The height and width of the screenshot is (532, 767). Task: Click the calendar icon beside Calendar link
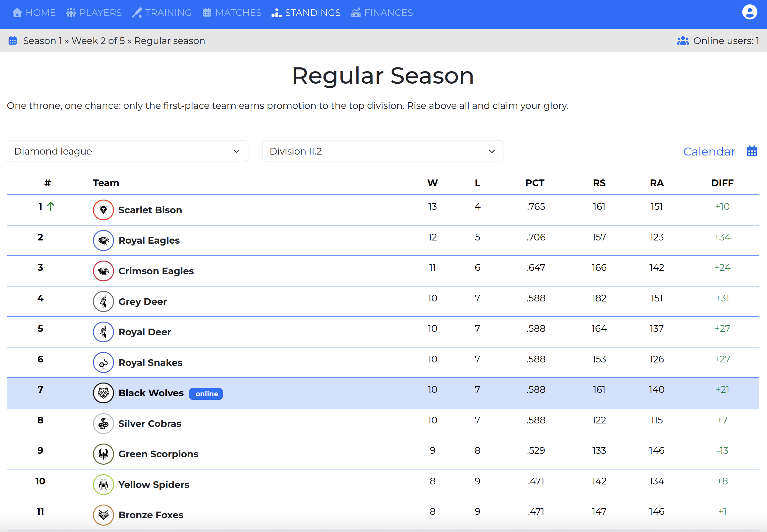(x=752, y=151)
